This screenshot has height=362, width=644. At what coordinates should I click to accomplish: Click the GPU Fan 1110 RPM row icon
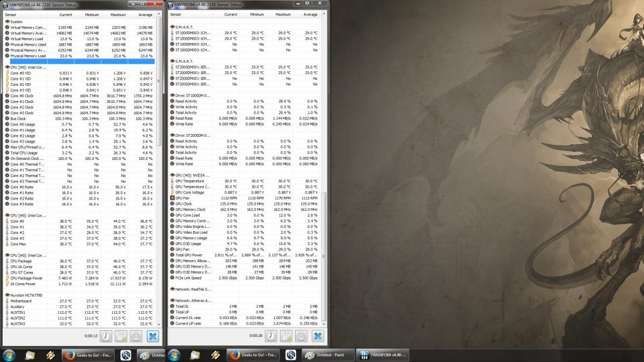coord(172,198)
